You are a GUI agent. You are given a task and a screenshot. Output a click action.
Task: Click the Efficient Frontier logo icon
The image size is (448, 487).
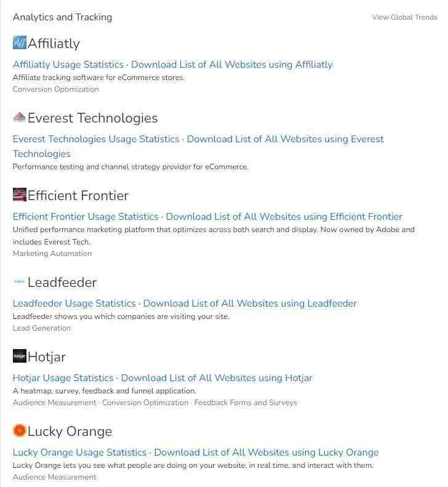(20, 195)
